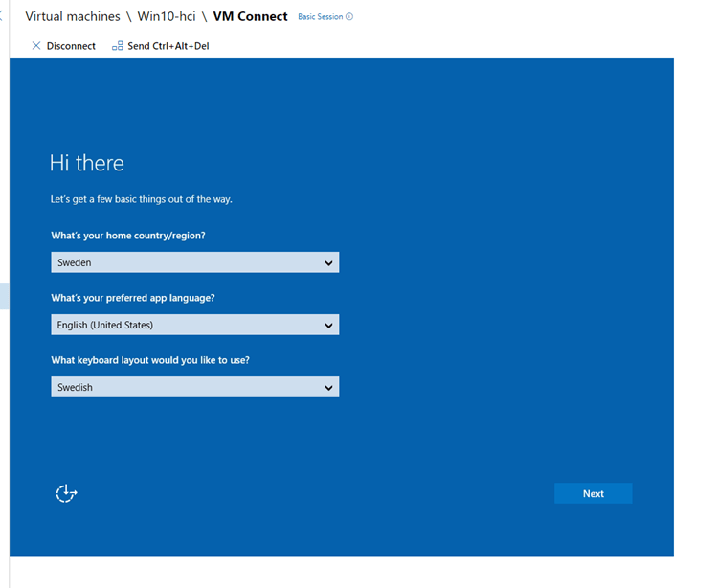
Task: Click the Sweden country field
Action: [182, 262]
